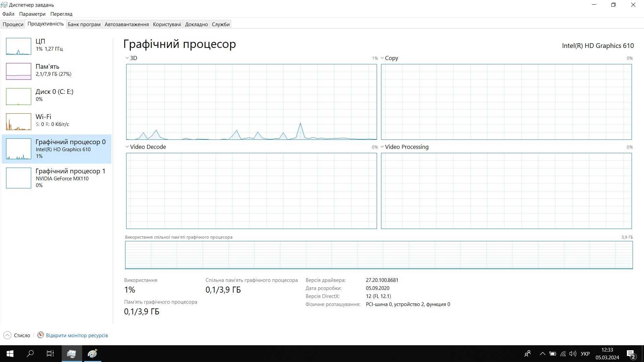
Task: Click the Task Manager title bar icon
Action: pyautogui.click(x=4, y=5)
